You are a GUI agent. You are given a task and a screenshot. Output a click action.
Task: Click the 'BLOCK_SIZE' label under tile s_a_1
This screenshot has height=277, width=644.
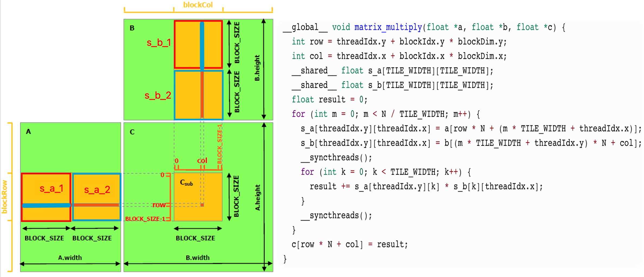pos(44,238)
